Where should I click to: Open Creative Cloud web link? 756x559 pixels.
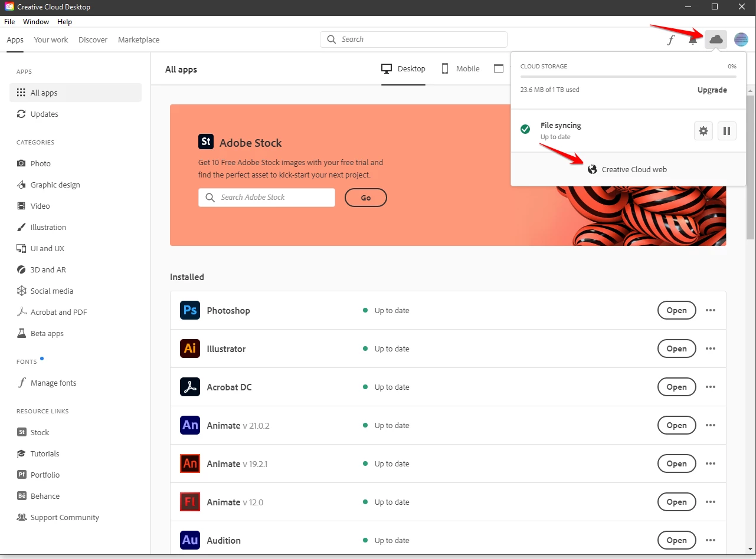(x=627, y=169)
